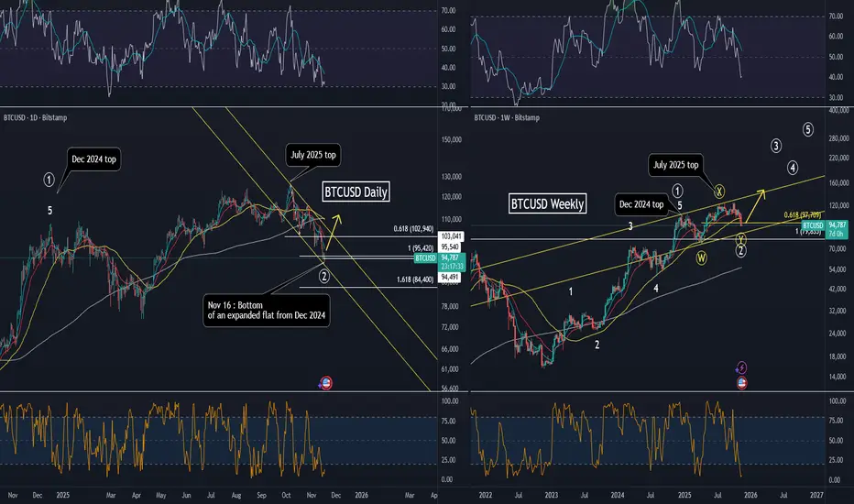Select the yellow arrow drawing on weekly chart
Screen dimensions: 854x504
click(754, 206)
